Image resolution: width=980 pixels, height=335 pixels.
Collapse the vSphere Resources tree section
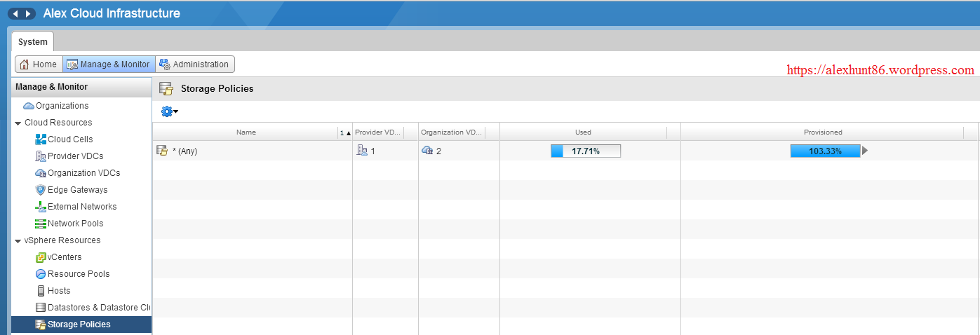pos(18,240)
